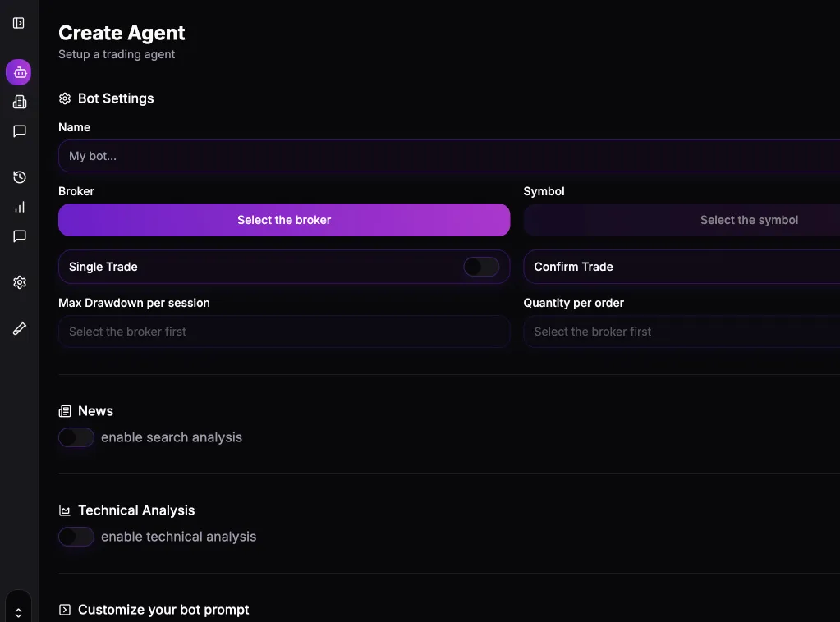Open the building icon in sidebar
This screenshot has width=840, height=622.
pos(20,102)
